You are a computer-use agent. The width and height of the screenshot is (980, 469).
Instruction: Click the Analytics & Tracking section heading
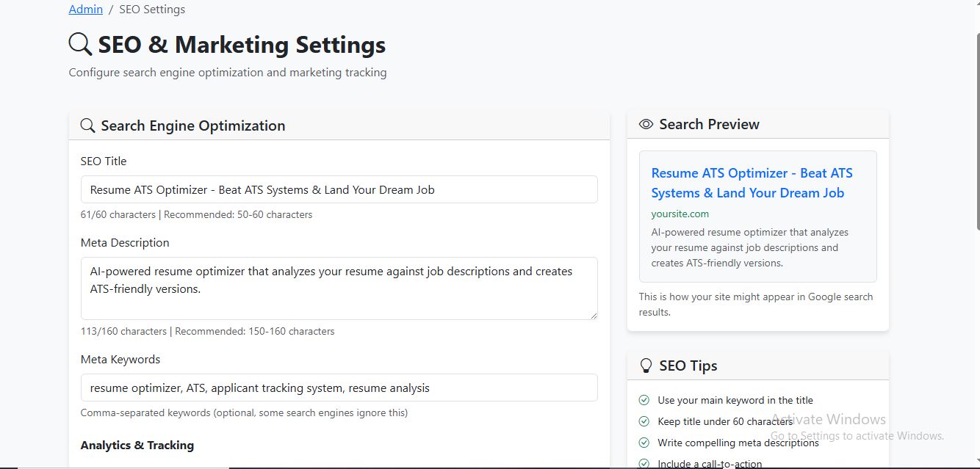tap(137, 445)
